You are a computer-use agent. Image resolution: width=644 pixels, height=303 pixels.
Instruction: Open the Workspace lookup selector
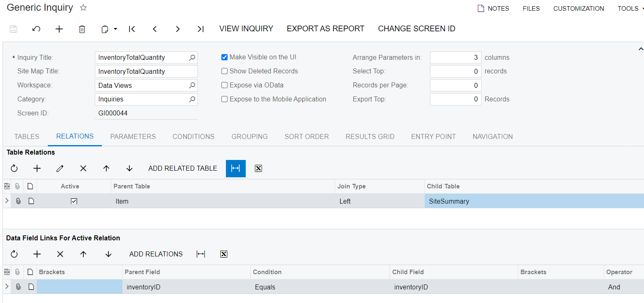(192, 85)
